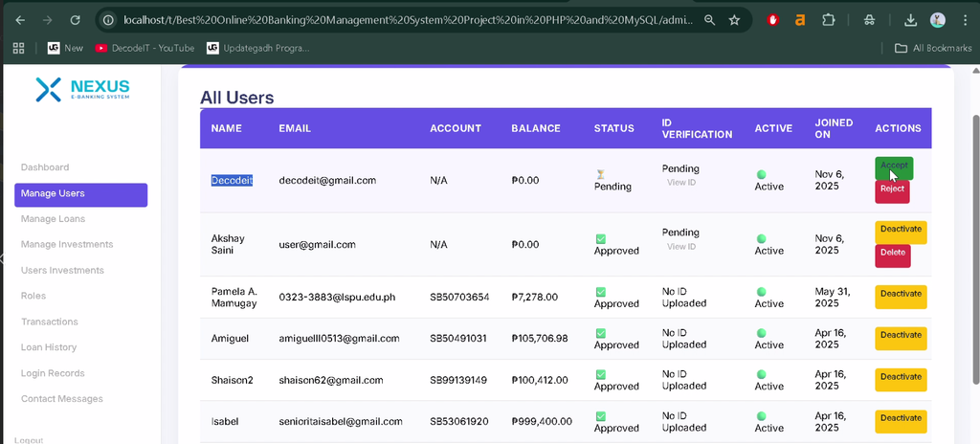The height and width of the screenshot is (444, 980).
Task: Click balance ₱999,400.00
Action: pyautogui.click(x=542, y=421)
